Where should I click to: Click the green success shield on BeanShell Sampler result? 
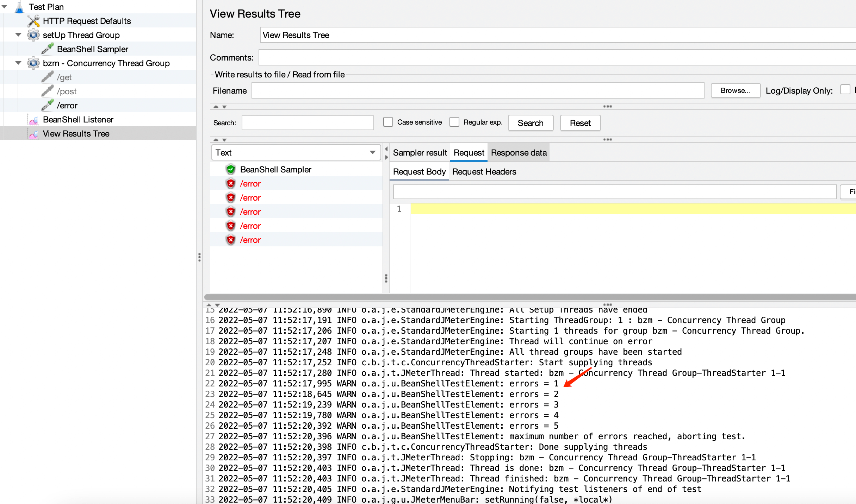pyautogui.click(x=231, y=170)
